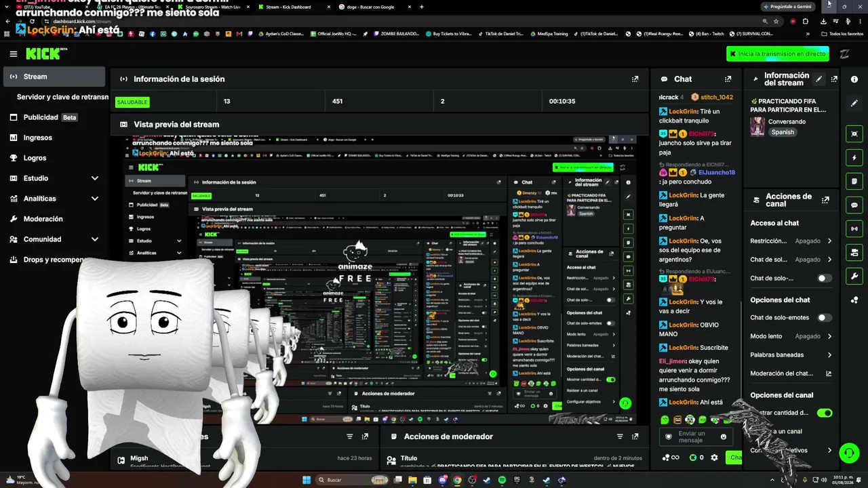Expand the Comunidad sidebar section
Image resolution: width=868 pixels, height=488 pixels.
point(95,239)
